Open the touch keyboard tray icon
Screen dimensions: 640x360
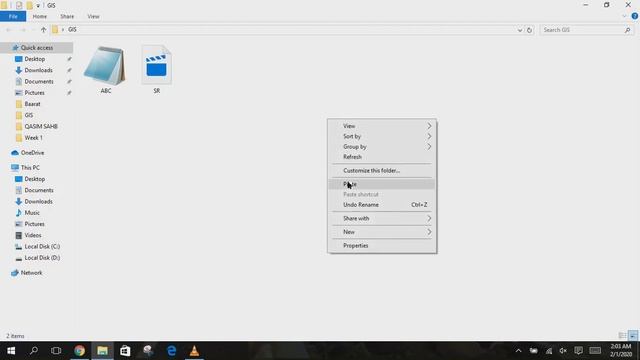coord(595,351)
